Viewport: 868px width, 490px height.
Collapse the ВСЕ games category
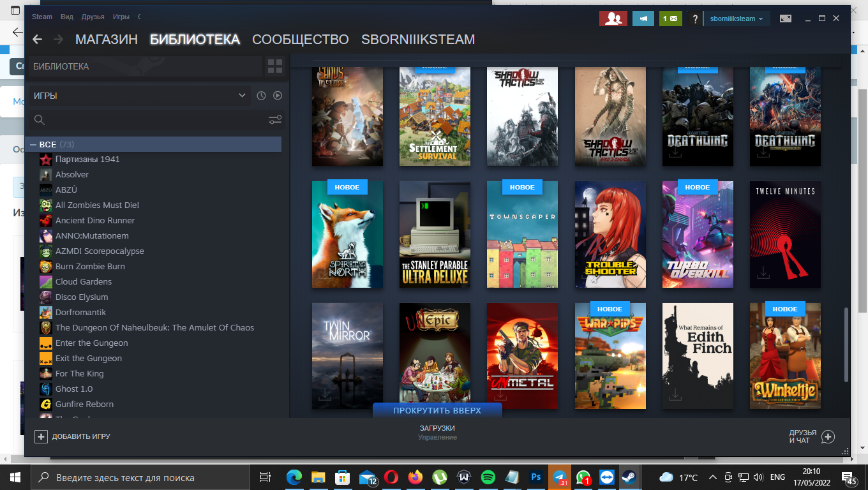pos(33,145)
